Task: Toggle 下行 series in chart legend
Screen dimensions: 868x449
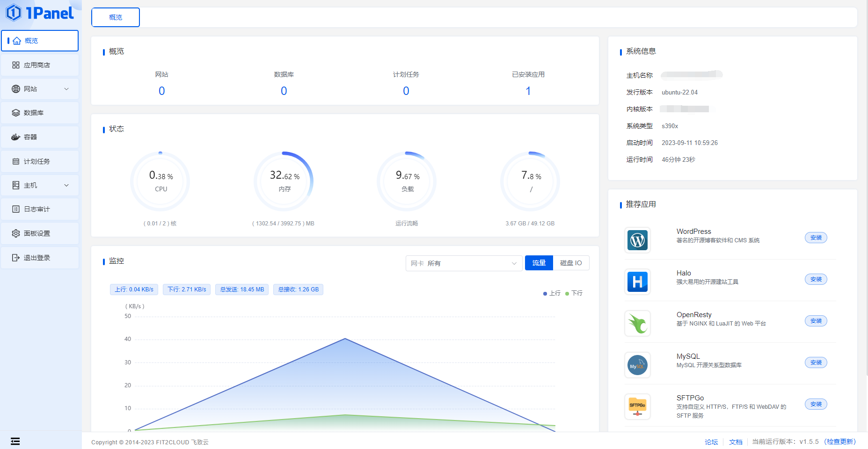Action: coord(574,293)
